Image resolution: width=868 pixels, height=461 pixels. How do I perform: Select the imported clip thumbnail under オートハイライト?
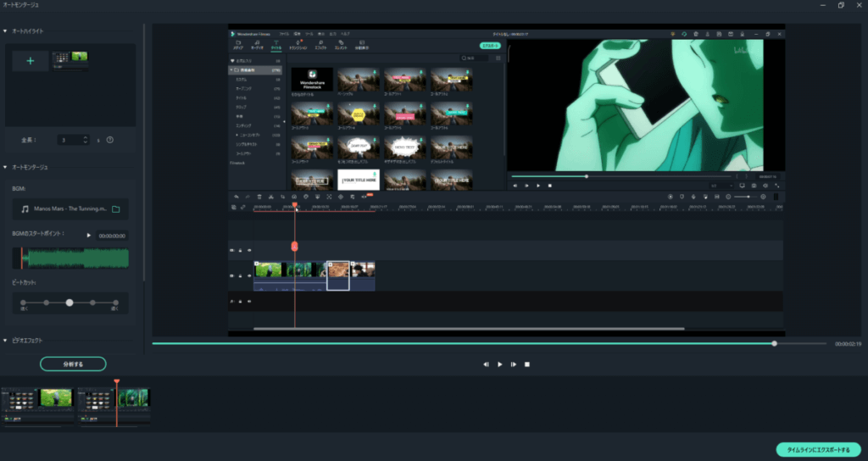70,60
